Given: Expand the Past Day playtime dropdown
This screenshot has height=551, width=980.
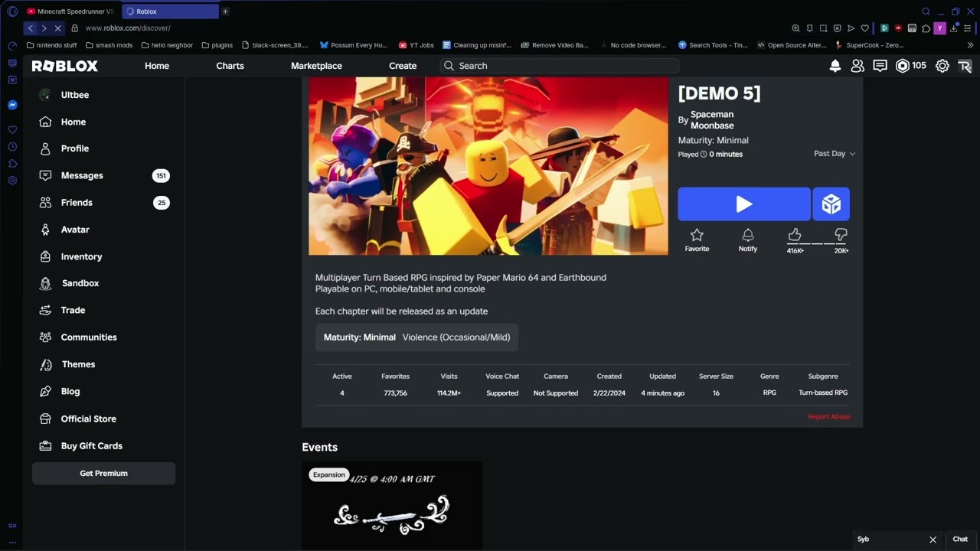Looking at the screenshot, I should tap(835, 154).
